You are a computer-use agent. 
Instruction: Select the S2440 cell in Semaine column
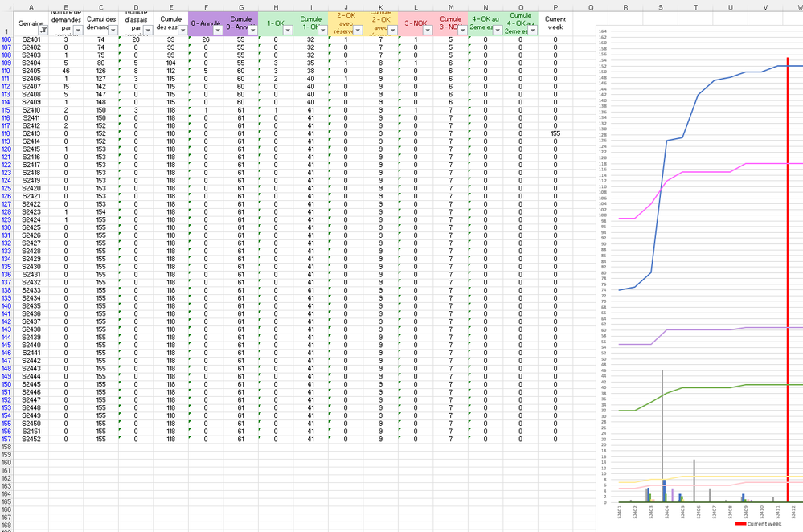coord(31,345)
